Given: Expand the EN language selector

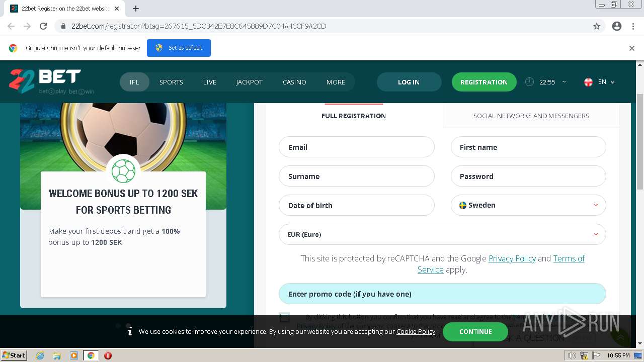Looking at the screenshot, I should (x=606, y=82).
